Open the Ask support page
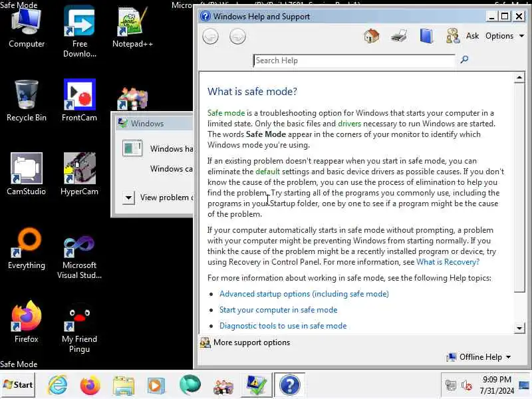 click(472, 36)
